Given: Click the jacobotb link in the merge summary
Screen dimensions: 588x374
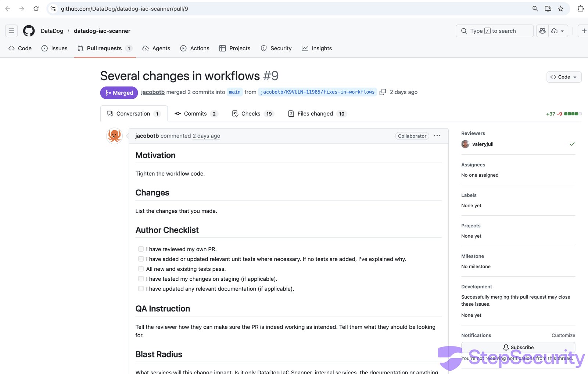Looking at the screenshot, I should [x=153, y=92].
